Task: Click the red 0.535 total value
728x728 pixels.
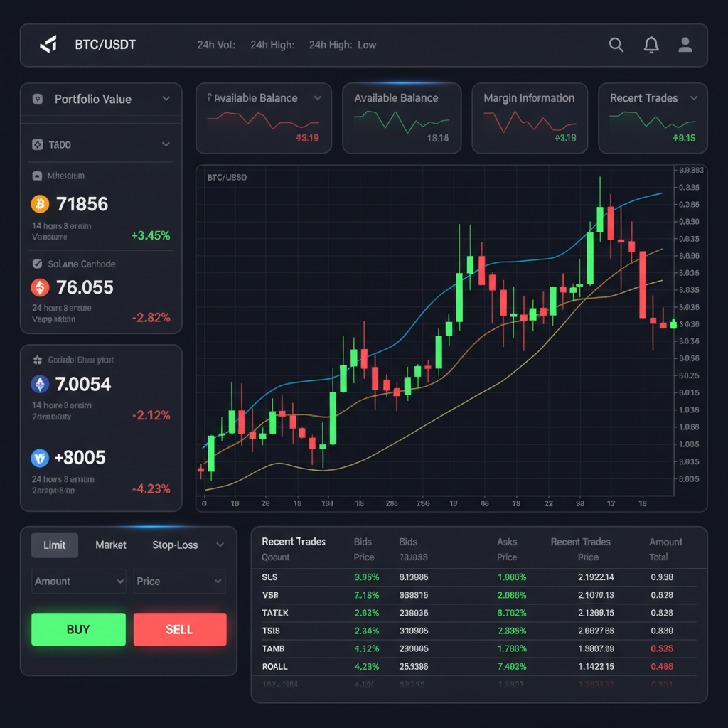Action: tap(662, 648)
